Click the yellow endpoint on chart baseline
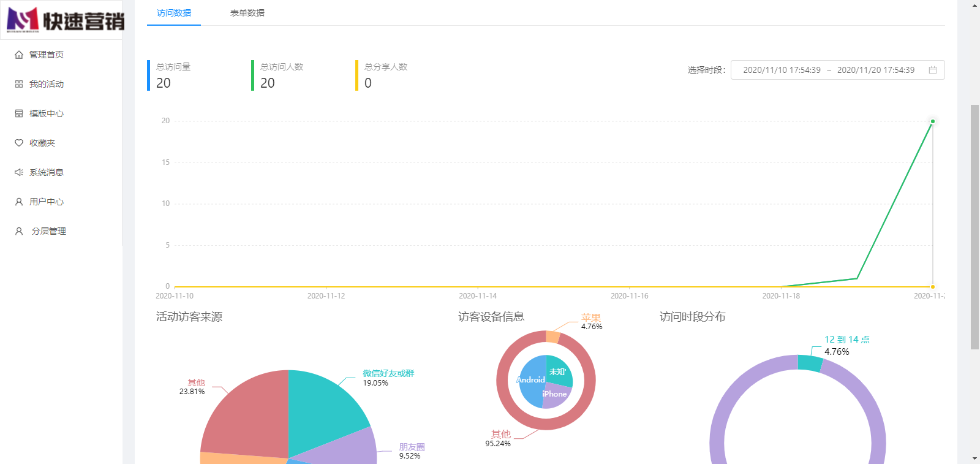980x464 pixels. click(x=933, y=287)
